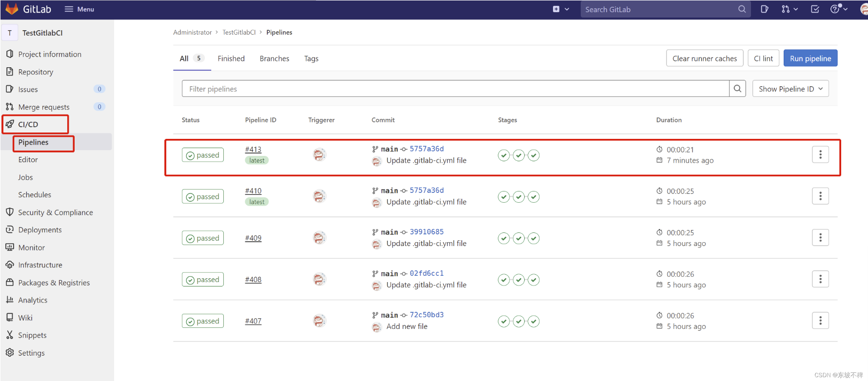Viewport: 868px width, 381px height.
Task: Go to TestGitlabCI breadcrumb link
Action: coord(239,32)
